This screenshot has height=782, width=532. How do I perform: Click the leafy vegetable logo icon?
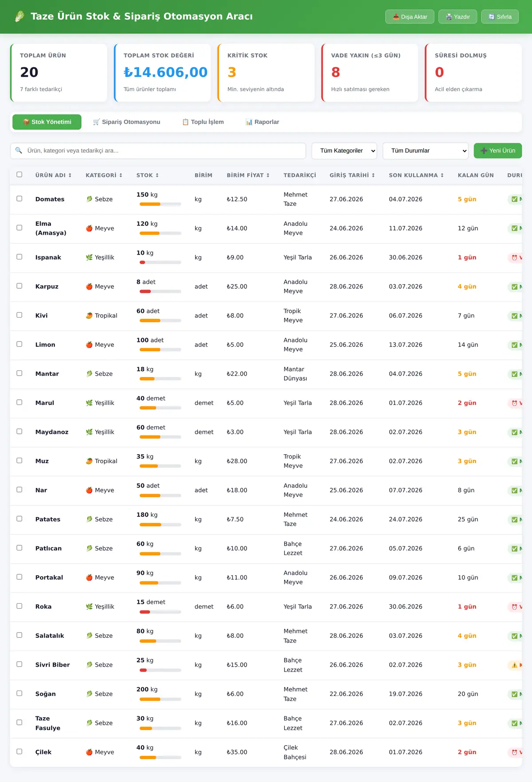pyautogui.click(x=20, y=16)
